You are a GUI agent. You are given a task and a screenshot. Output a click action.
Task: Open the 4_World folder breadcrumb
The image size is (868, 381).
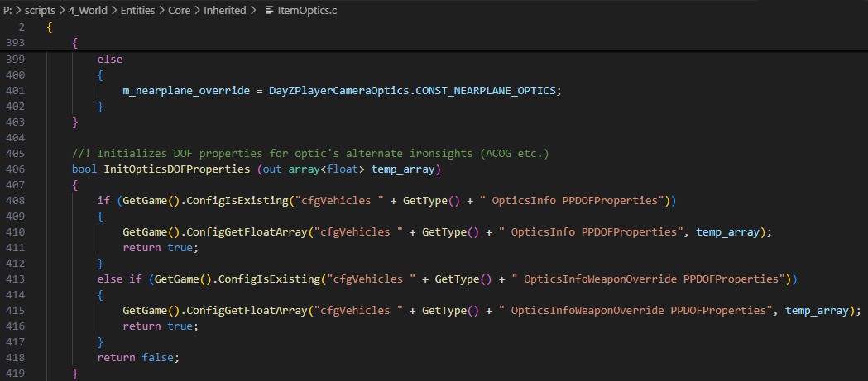click(x=88, y=11)
